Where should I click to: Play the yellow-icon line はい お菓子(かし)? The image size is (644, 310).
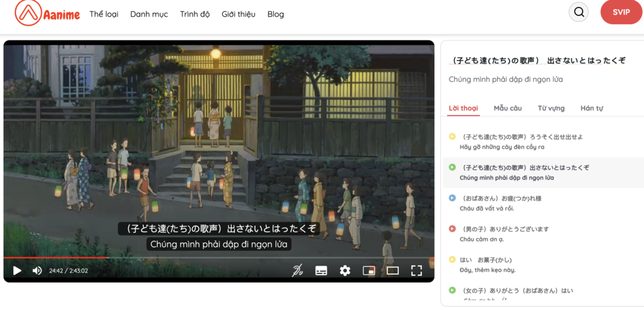point(452,260)
